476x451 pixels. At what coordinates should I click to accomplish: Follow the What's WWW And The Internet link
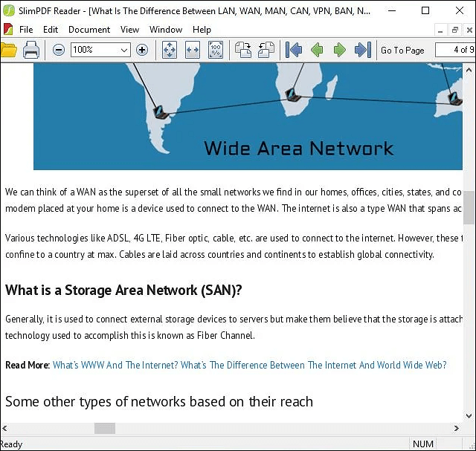[x=249, y=365]
